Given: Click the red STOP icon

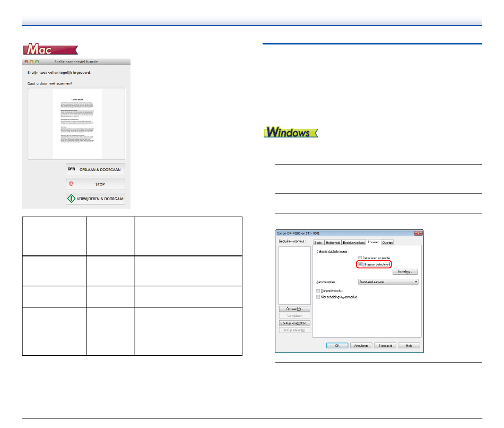Looking at the screenshot, I should pyautogui.click(x=71, y=184).
